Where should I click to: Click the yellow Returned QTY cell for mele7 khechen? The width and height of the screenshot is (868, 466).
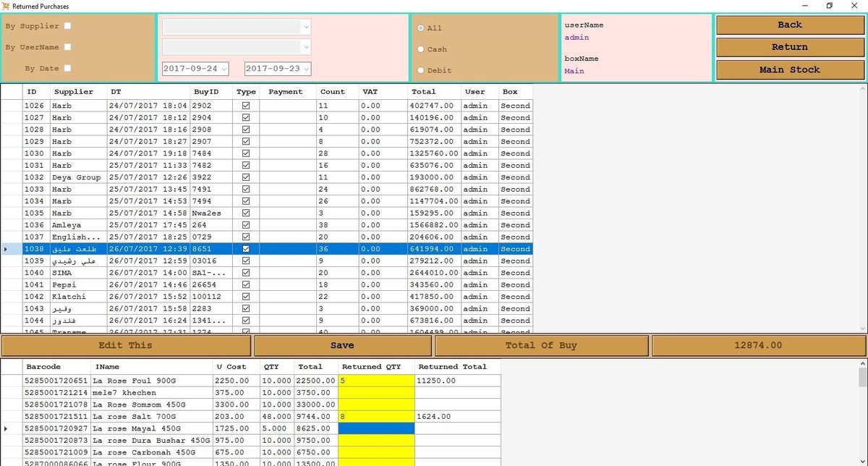click(376, 393)
